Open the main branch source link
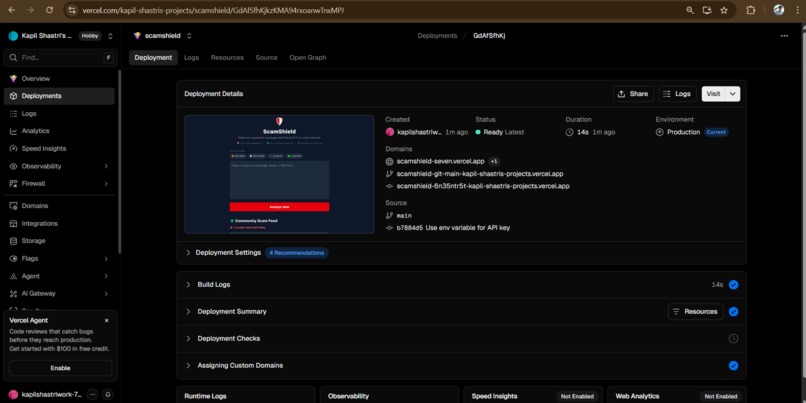 click(x=404, y=215)
